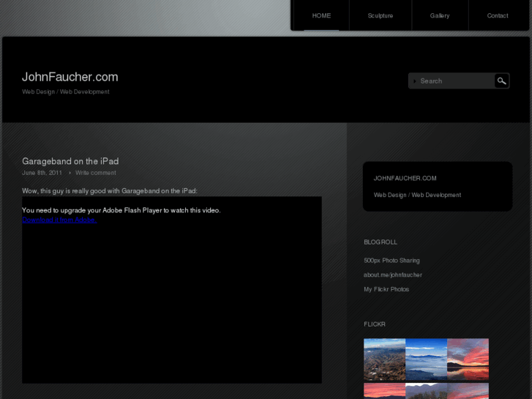Click the JOHNFAUCHER.COM sidebar widget heading
The height and width of the screenshot is (399, 532).
(x=405, y=179)
